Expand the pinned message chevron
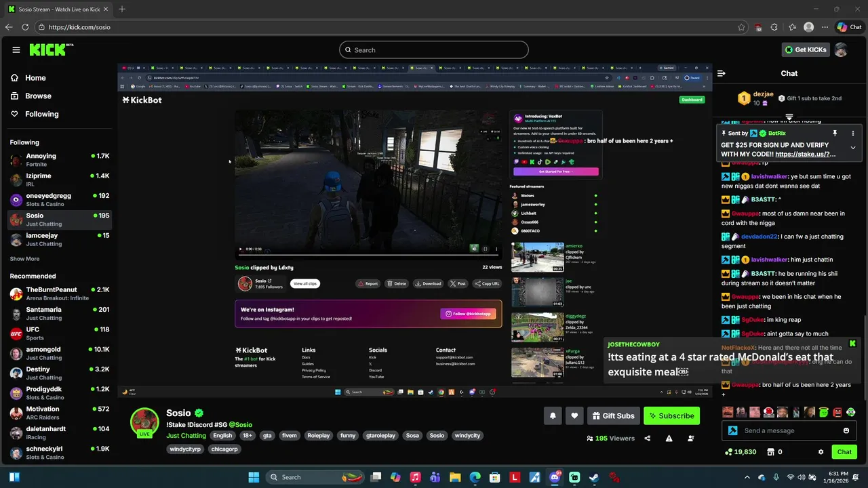Viewport: 868px width, 488px height. (853, 148)
